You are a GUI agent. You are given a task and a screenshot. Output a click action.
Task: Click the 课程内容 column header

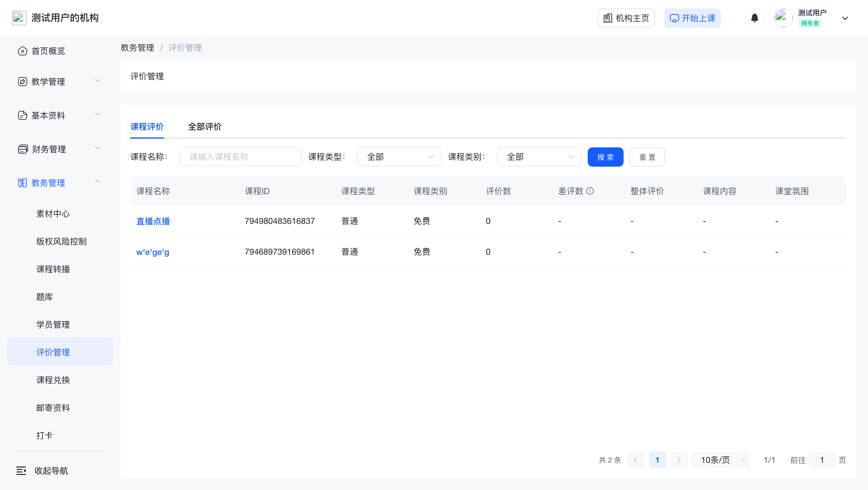point(719,191)
